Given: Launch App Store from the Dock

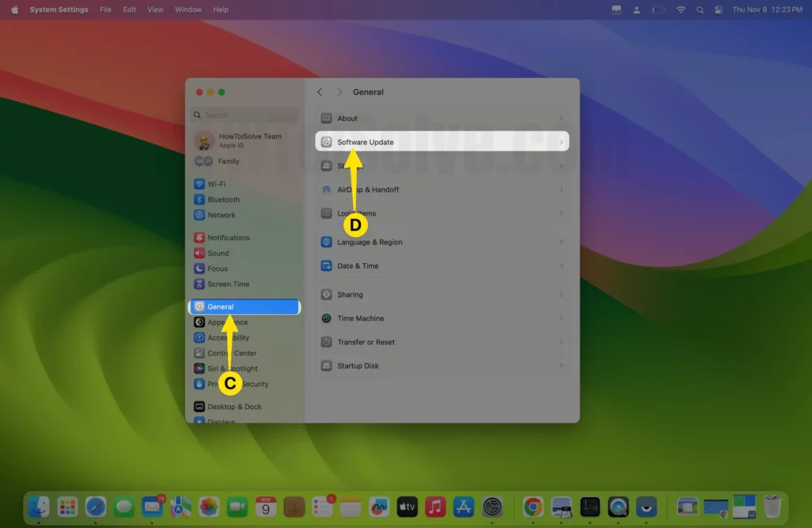Looking at the screenshot, I should [463, 507].
